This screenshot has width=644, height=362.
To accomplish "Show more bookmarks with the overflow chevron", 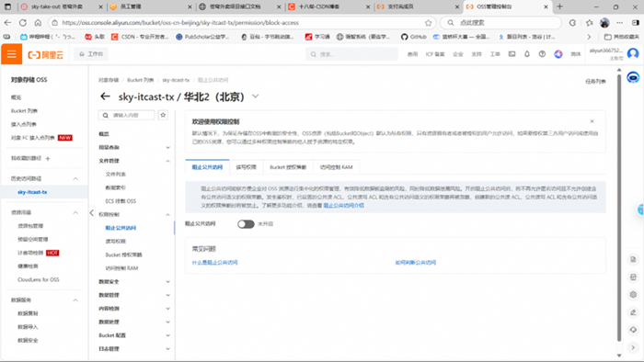I will pos(590,37).
